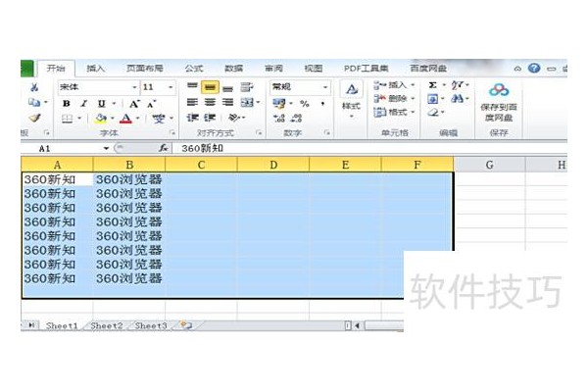Viewport: 588px width, 392px height.
Task: Click the Accounting number format icon
Action: 278,103
